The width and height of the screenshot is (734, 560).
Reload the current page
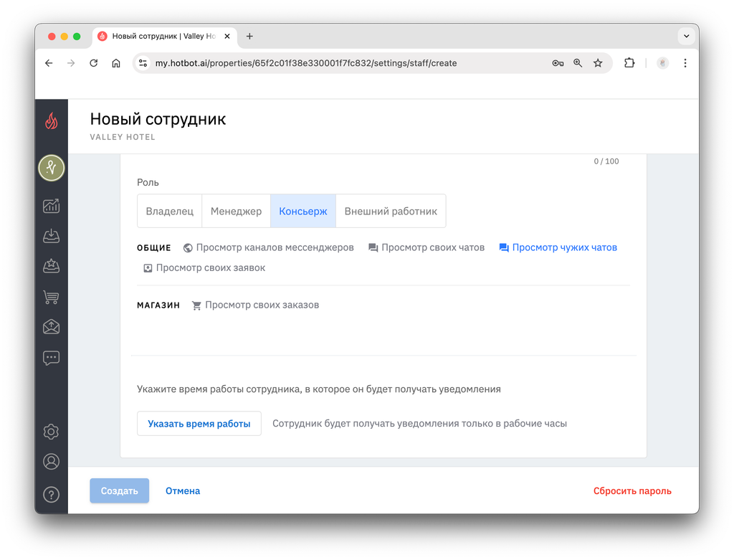[94, 63]
